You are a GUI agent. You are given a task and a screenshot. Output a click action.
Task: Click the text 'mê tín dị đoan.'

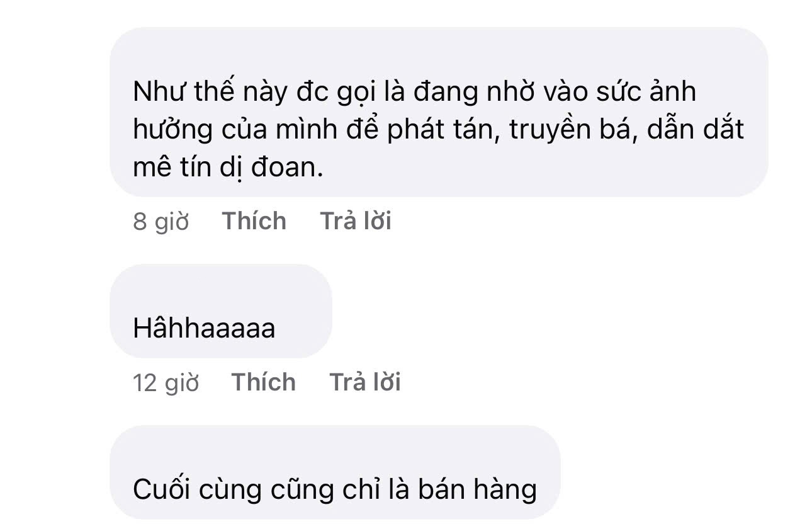point(228,168)
